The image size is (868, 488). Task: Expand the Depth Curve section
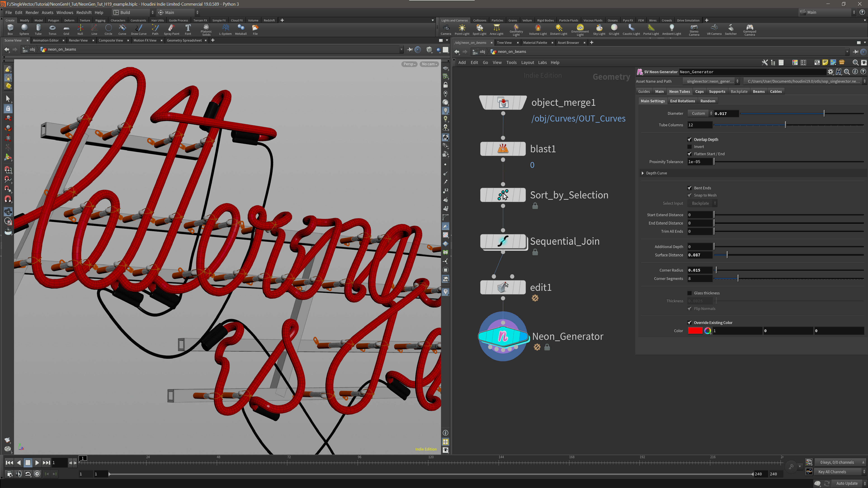(643, 173)
